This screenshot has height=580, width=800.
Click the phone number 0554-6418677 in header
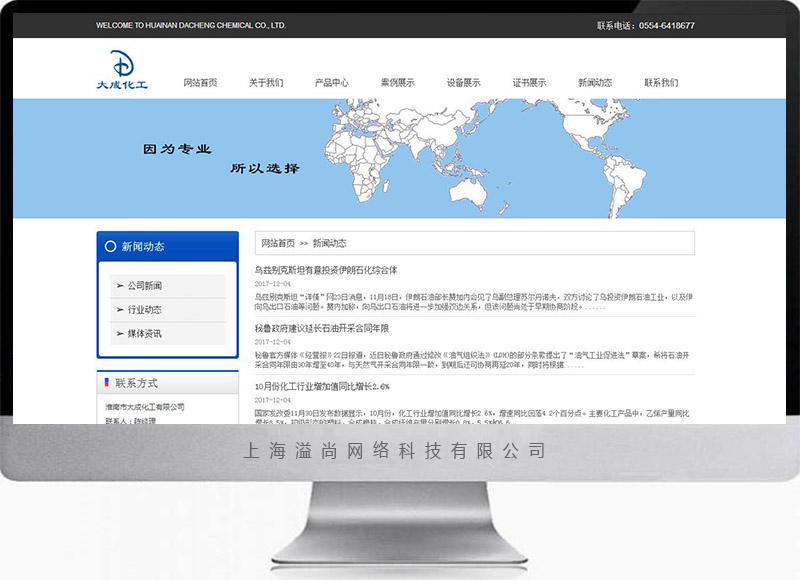click(x=666, y=26)
